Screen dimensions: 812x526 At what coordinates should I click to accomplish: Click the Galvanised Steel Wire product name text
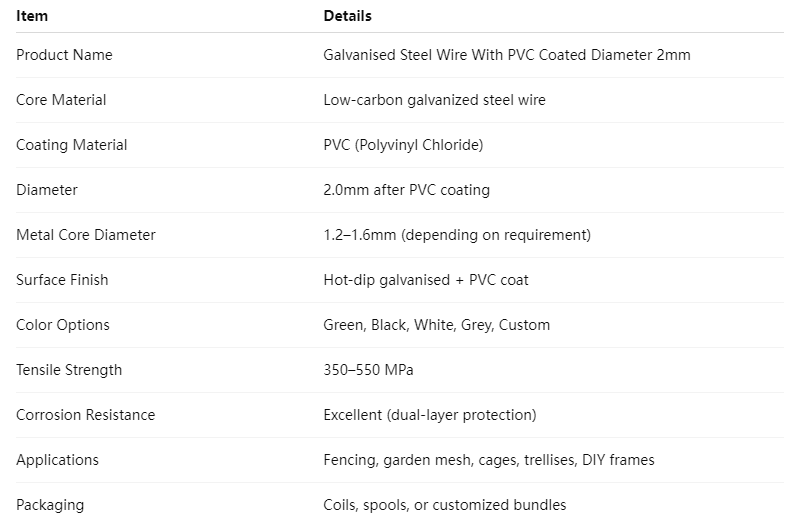point(506,55)
